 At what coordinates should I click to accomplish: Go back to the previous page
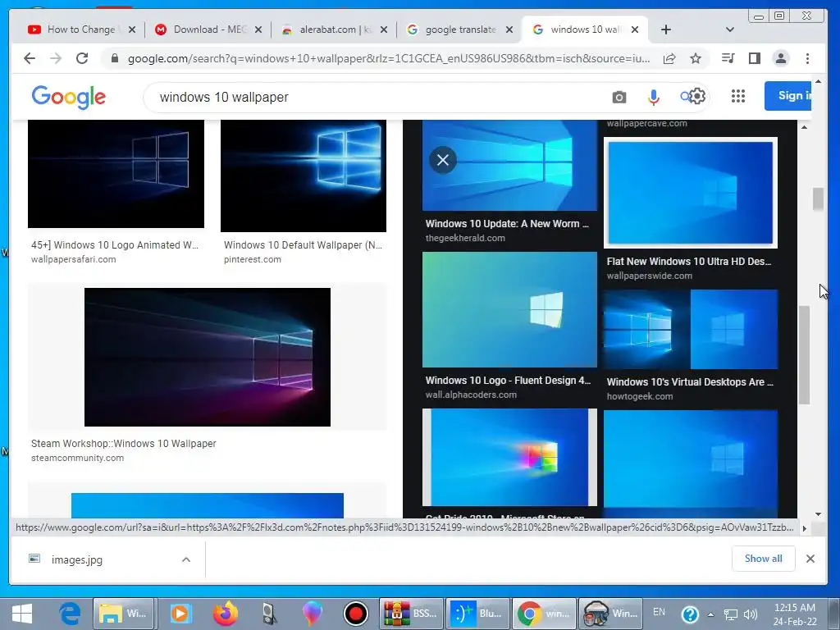(30, 58)
